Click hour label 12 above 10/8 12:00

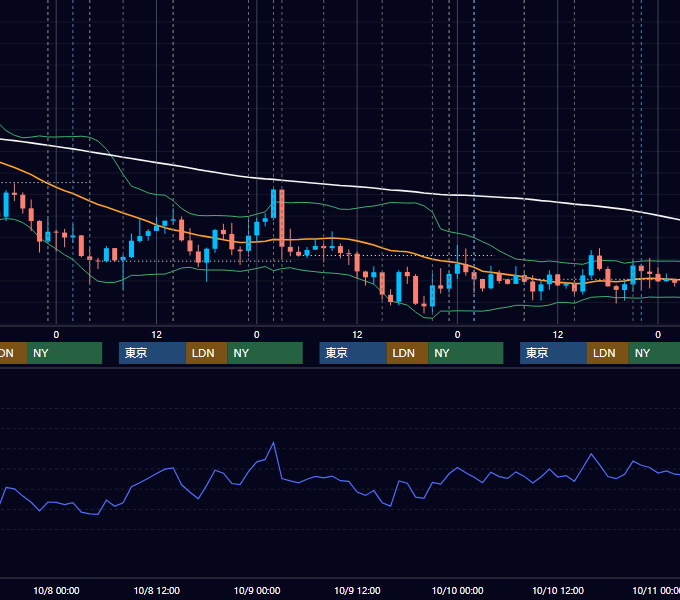point(157,335)
